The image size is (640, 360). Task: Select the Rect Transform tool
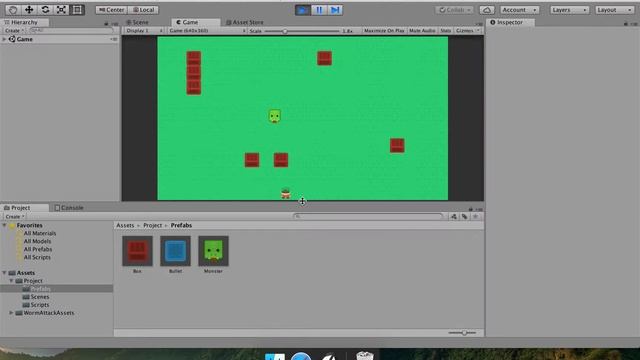77,10
